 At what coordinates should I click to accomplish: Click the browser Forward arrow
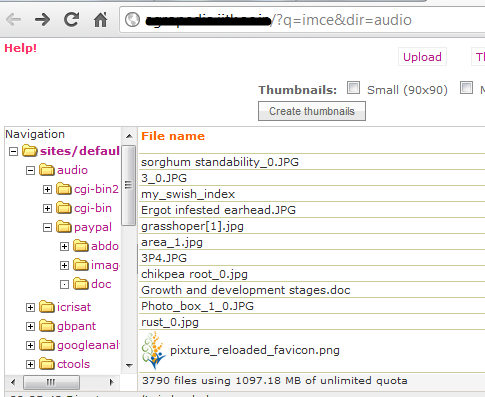tap(42, 20)
